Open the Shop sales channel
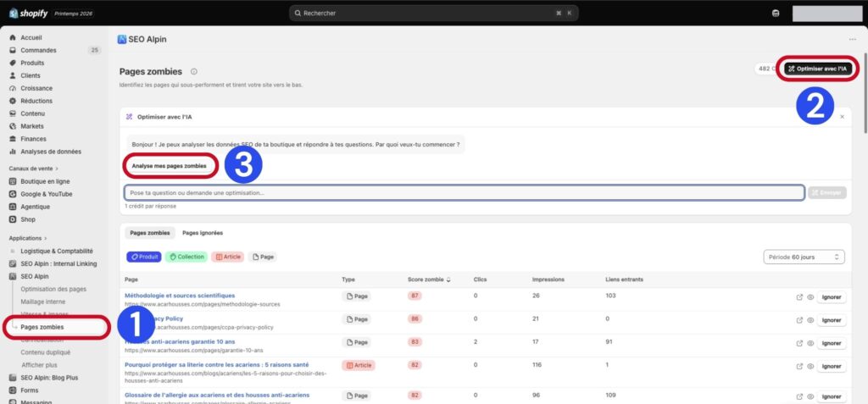 click(x=28, y=219)
